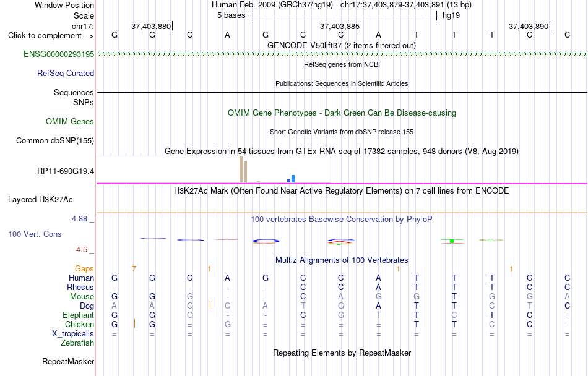Select the OMIM Genes track label

point(70,122)
